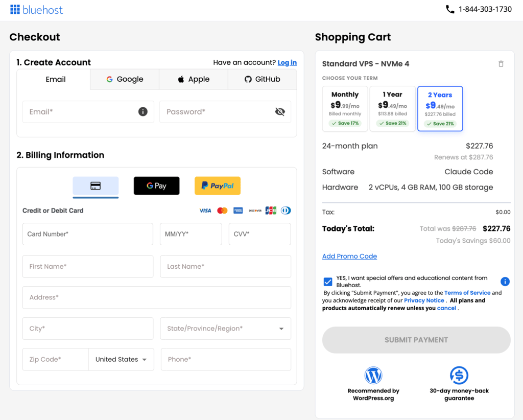Screen dimensions: 523x420
Task: Focus the Card Number field
Action: click(x=88, y=234)
